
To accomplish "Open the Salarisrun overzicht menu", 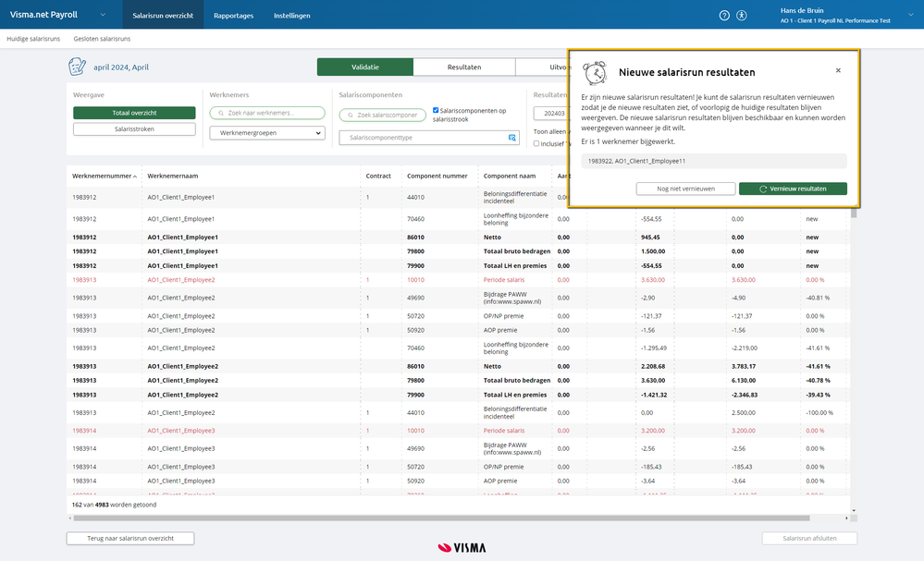I will (163, 16).
